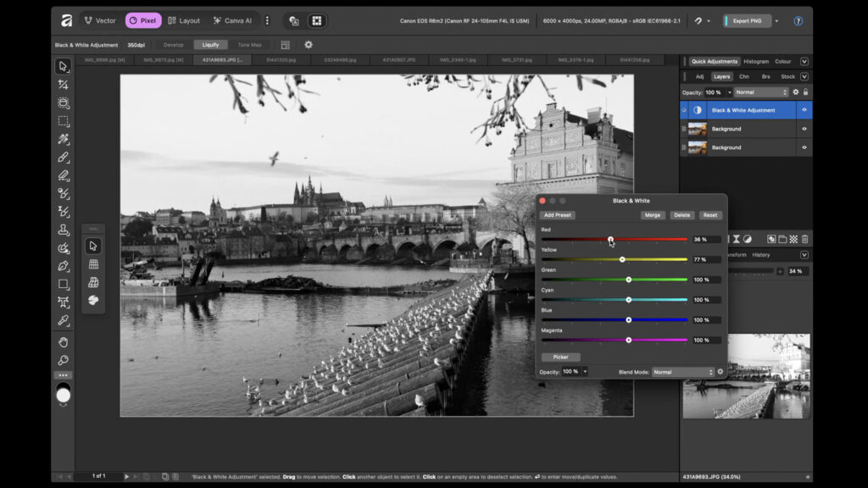Expand the Layers panel options chevron
868x488 pixels.
point(803,77)
